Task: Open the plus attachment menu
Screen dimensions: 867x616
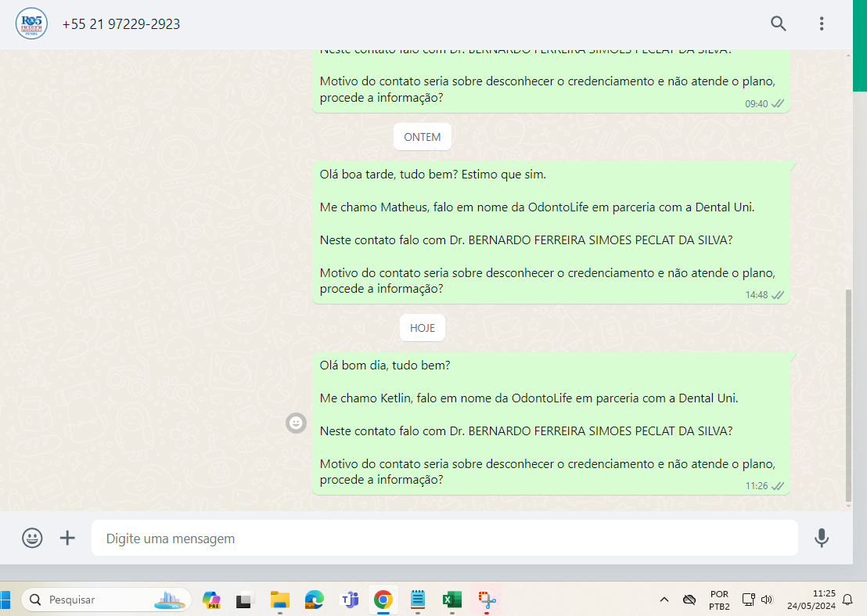Action: [x=67, y=538]
